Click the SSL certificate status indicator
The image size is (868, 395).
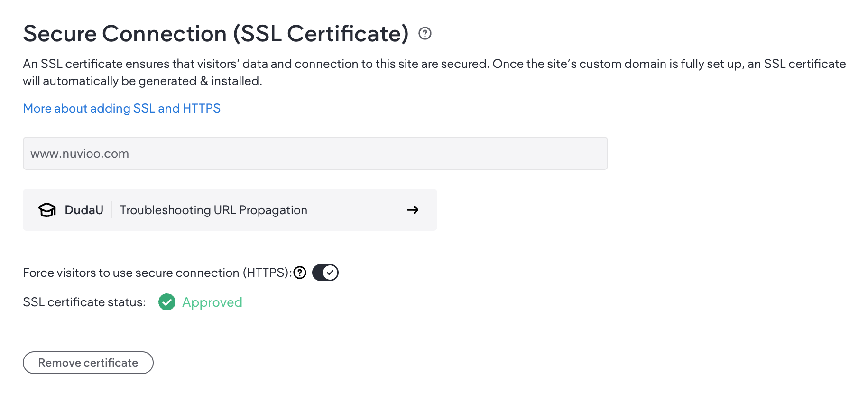coord(167,302)
